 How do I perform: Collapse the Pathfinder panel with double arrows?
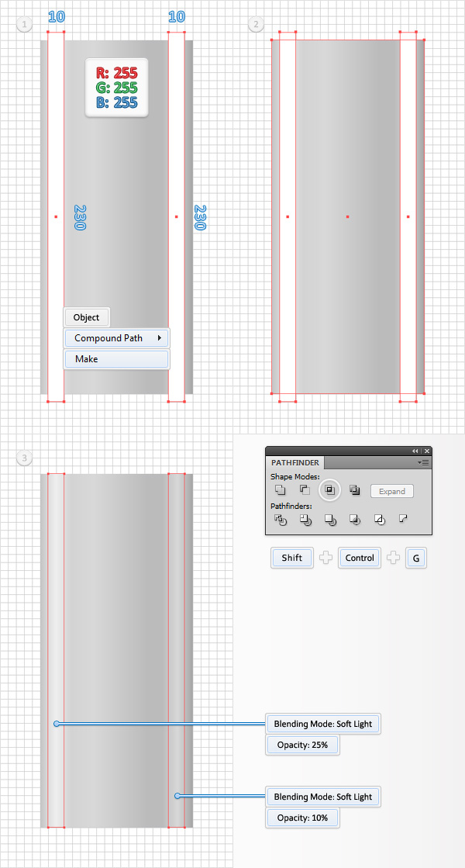click(415, 451)
